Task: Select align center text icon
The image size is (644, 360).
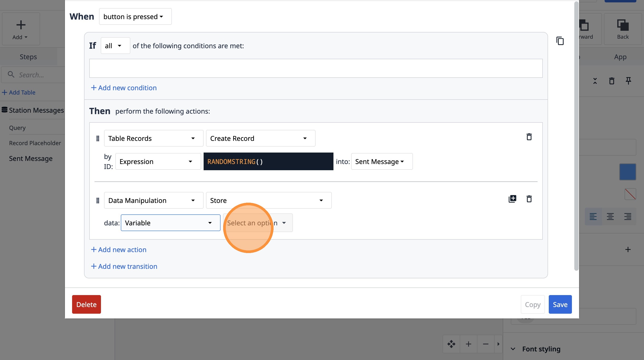Action: [610, 217]
